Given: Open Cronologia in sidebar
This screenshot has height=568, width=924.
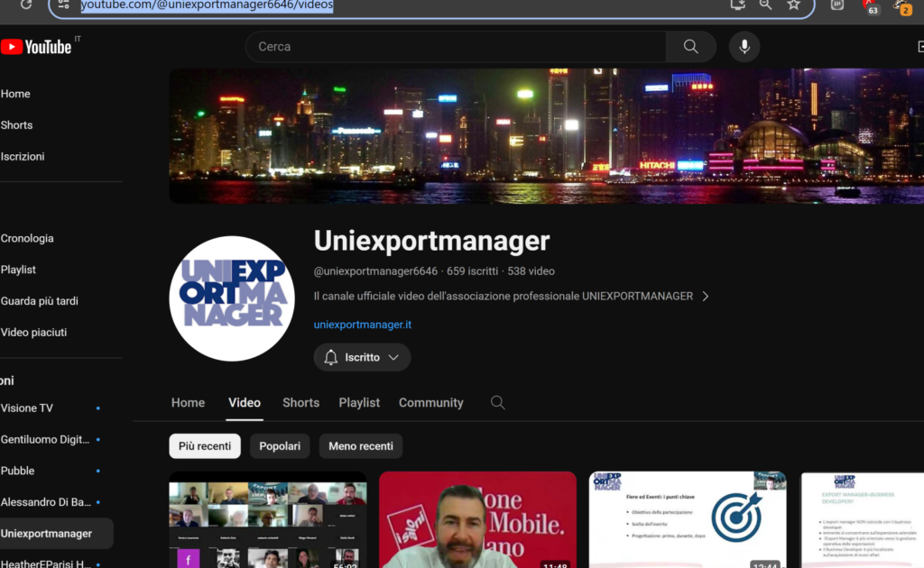Looking at the screenshot, I should [27, 238].
